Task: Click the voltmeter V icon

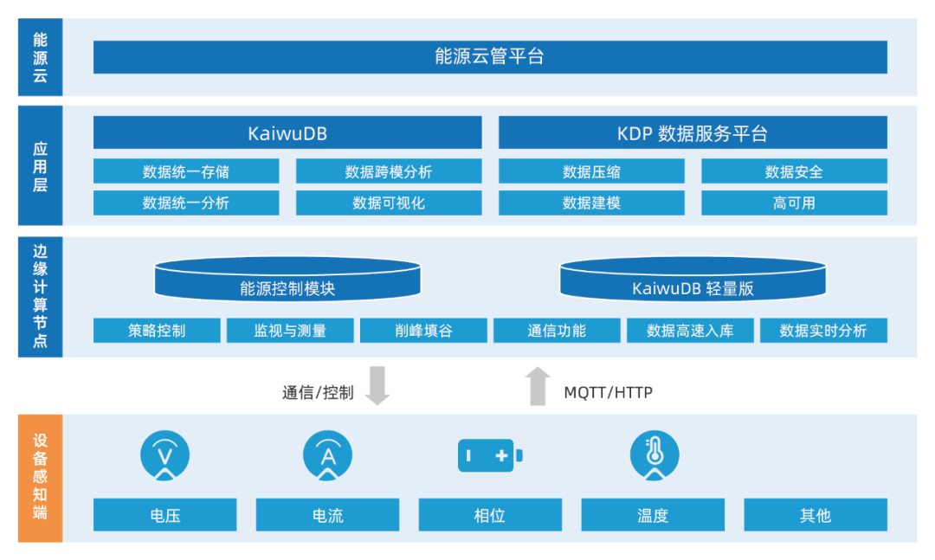Action: (165, 455)
